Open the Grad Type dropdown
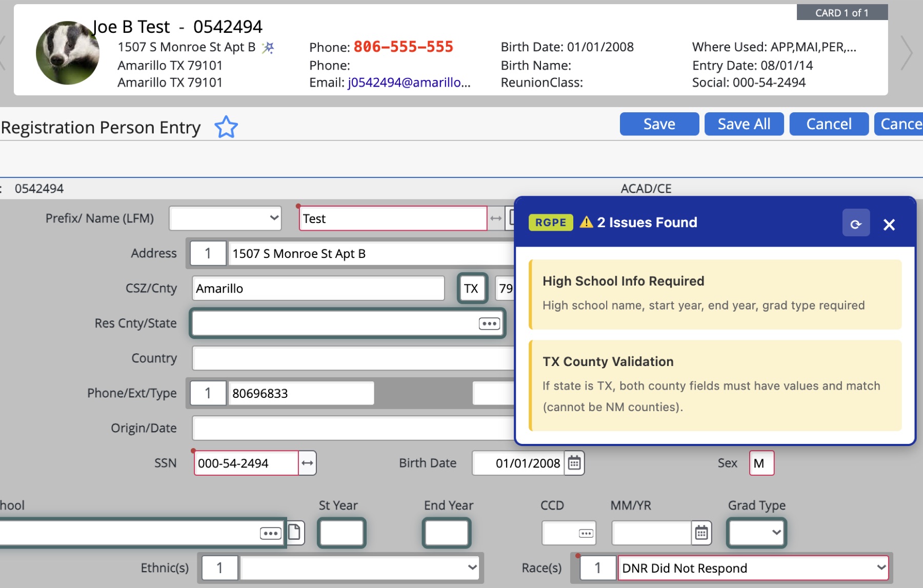923x588 pixels. 756,533
